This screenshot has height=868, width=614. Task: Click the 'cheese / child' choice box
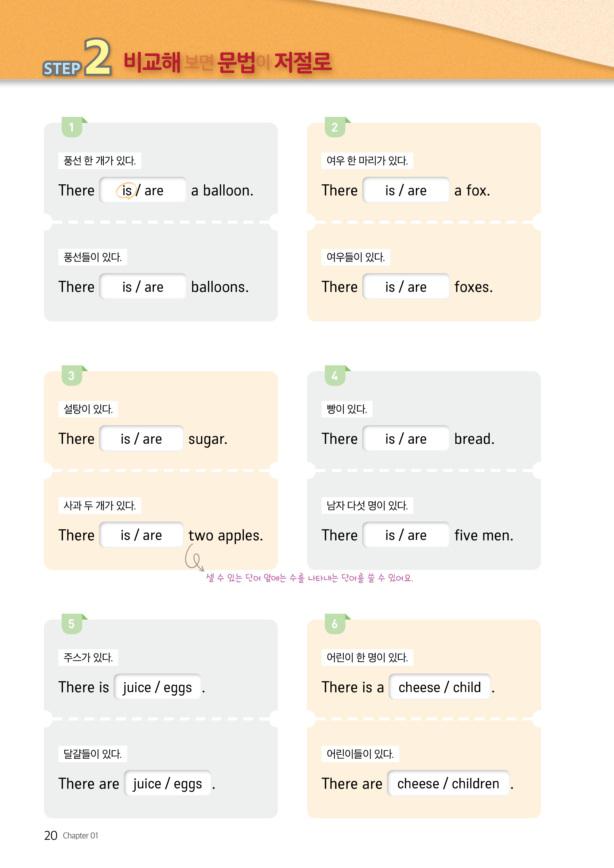pos(440,687)
